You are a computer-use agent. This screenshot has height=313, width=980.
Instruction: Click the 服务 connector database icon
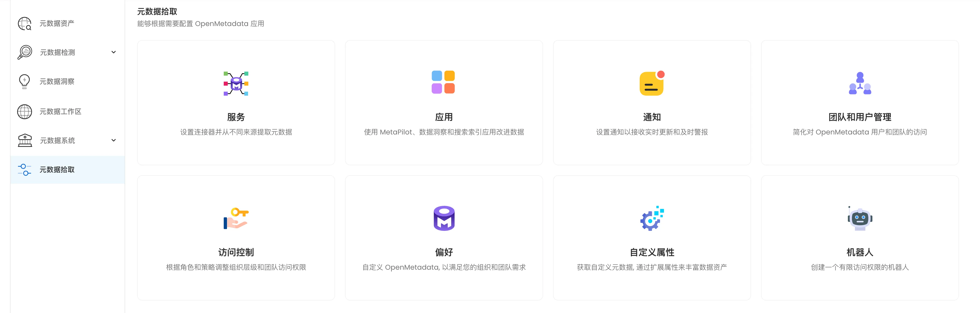coord(236,83)
